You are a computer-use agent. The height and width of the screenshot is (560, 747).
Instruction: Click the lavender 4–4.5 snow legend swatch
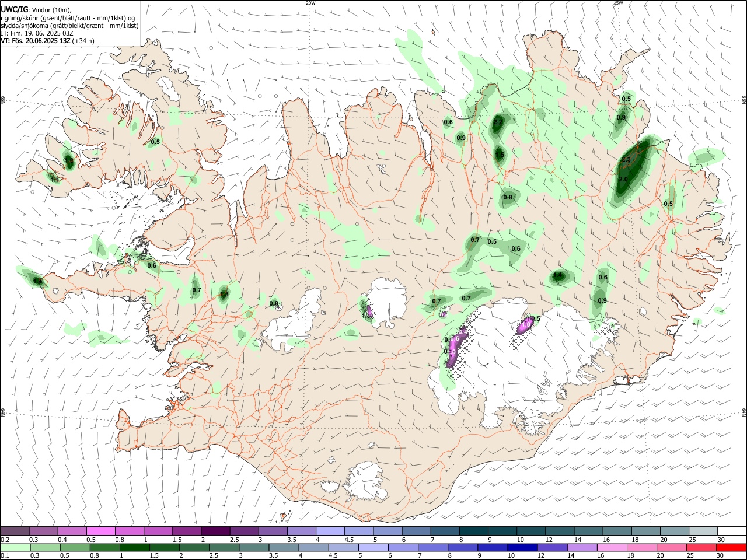tap(330, 531)
